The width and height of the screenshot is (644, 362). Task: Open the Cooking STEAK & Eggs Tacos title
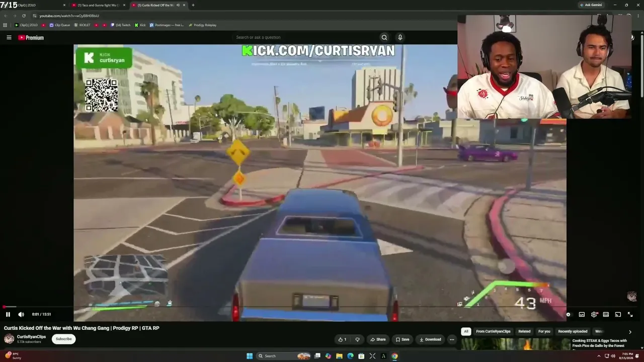tap(599, 343)
